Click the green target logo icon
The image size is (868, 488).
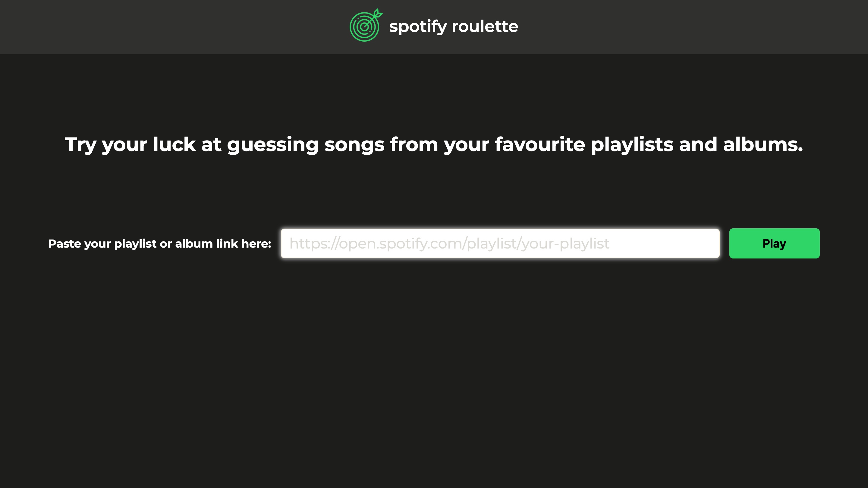coord(366,25)
